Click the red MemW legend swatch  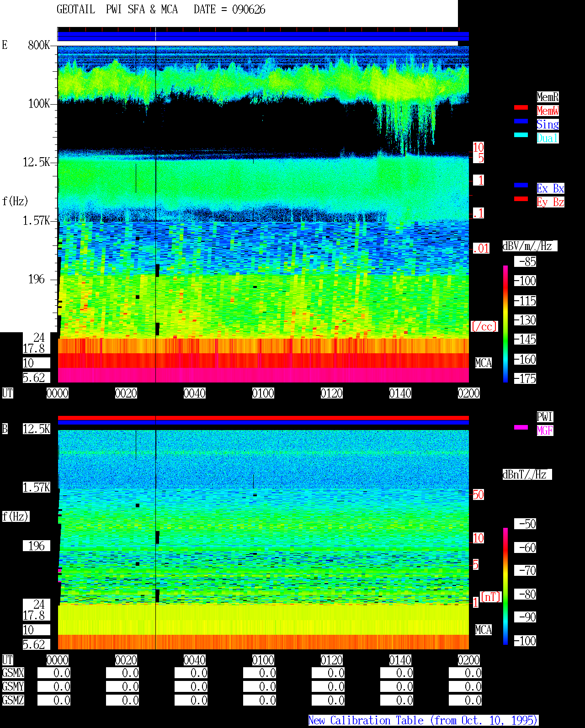click(x=521, y=107)
